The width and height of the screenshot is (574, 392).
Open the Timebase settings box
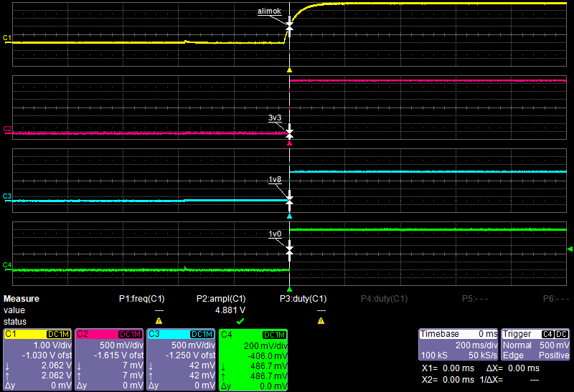458,345
